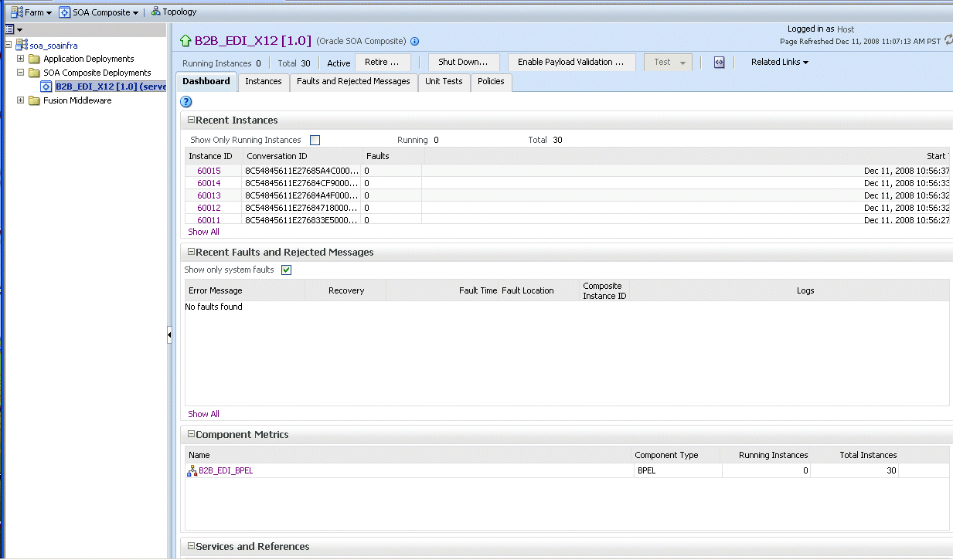Screen dimensions: 953x560
Task: Click Show All under Recent Instances
Action: tap(203, 232)
